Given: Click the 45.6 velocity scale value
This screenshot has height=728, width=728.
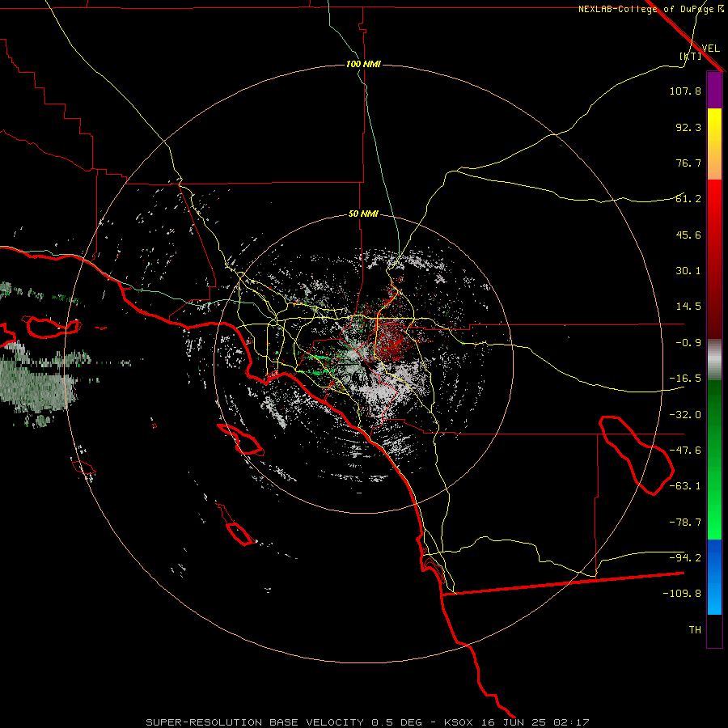Looking at the screenshot, I should click(x=688, y=235).
